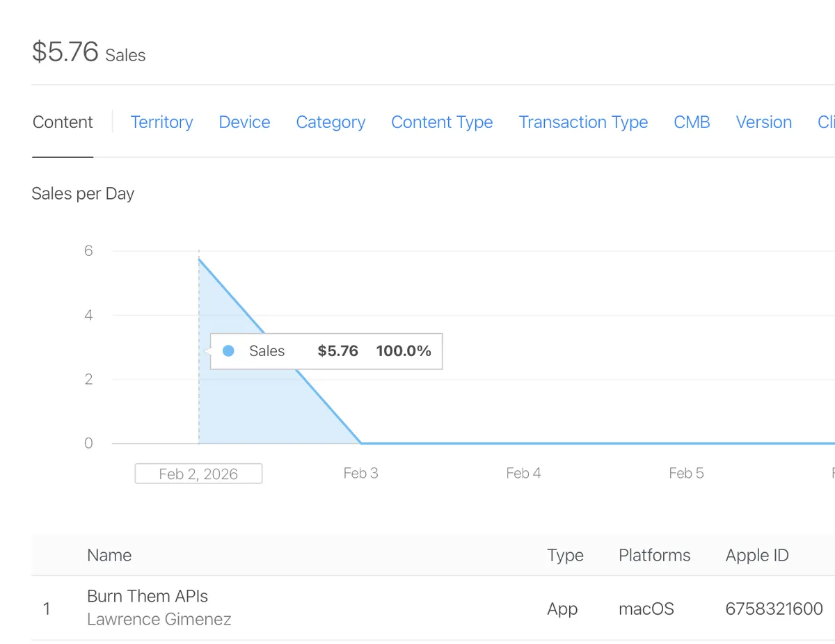Sort table by the Type column header
This screenshot has width=835, height=644.
pos(565,556)
